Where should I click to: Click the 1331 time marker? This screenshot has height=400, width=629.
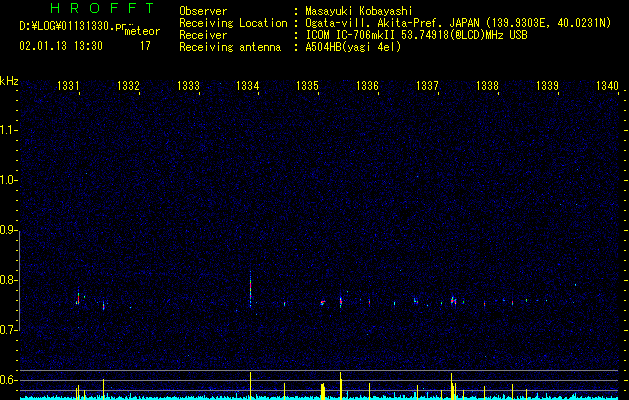pyautogui.click(x=68, y=86)
